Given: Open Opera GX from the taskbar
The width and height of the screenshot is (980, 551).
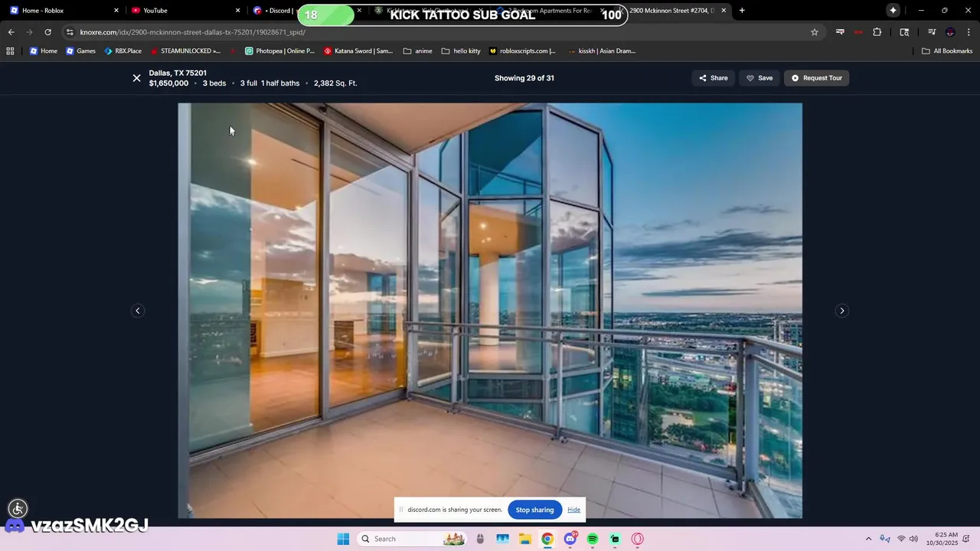Looking at the screenshot, I should [638, 539].
